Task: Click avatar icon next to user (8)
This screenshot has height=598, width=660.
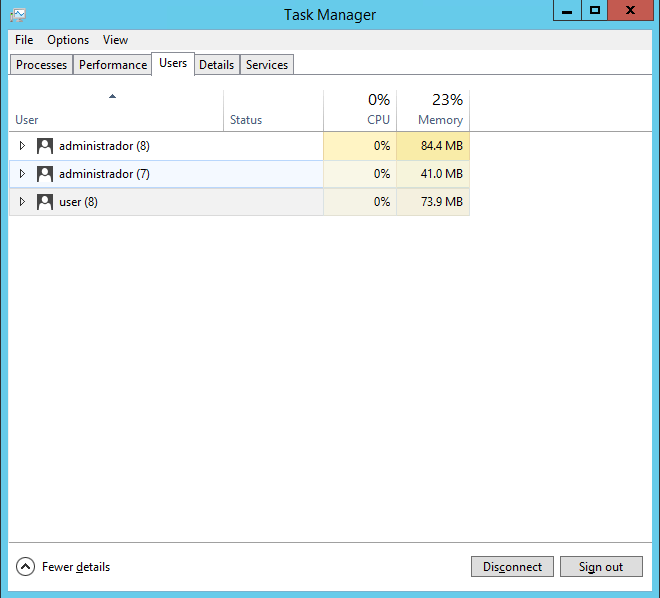Action: coord(45,202)
